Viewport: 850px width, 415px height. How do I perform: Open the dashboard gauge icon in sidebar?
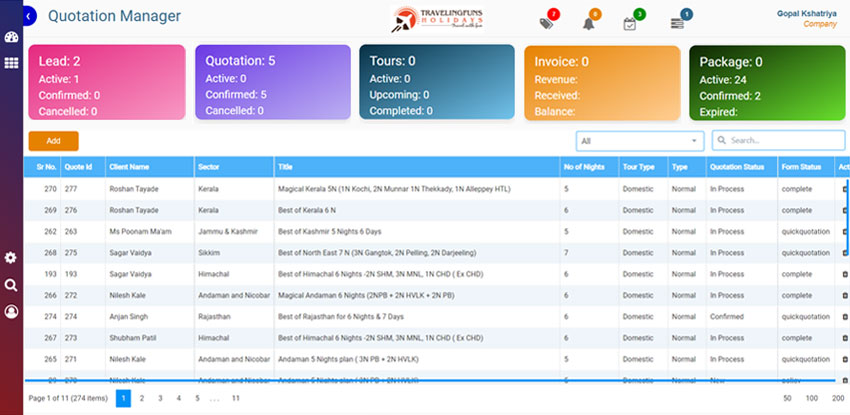11,39
